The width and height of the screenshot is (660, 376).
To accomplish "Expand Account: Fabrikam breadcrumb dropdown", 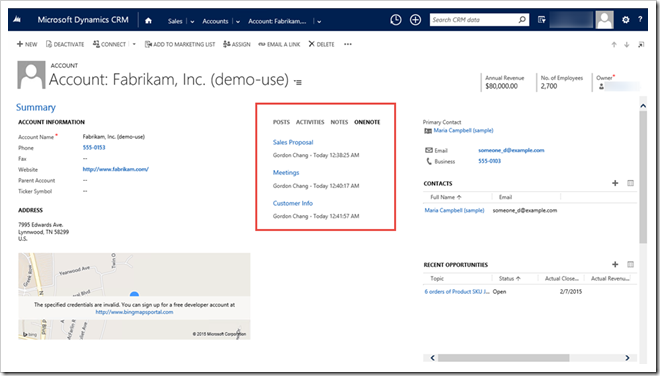I will (x=319, y=21).
